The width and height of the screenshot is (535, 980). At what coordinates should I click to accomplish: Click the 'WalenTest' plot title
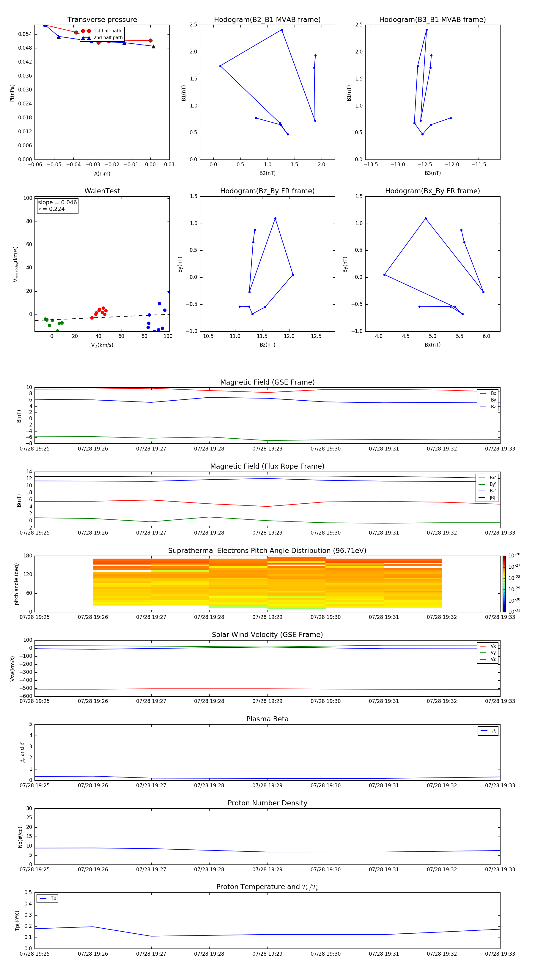(102, 191)
